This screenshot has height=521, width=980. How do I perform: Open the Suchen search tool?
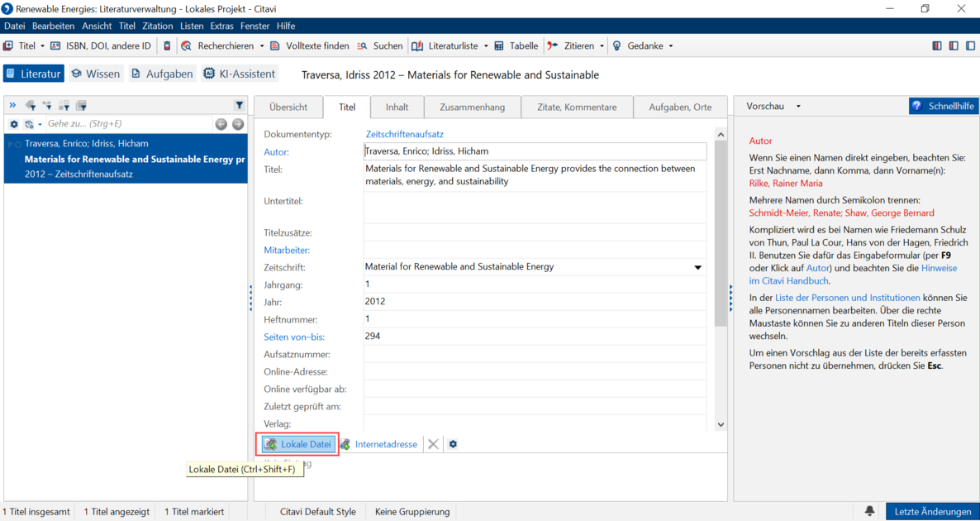pos(380,45)
